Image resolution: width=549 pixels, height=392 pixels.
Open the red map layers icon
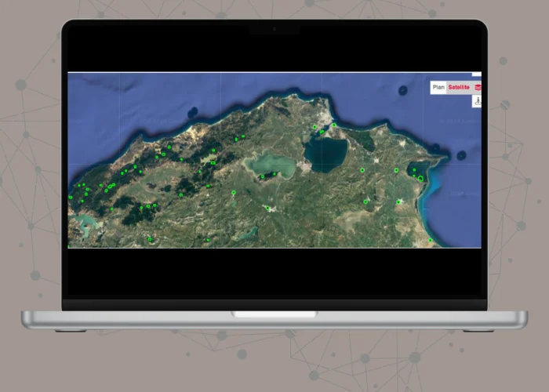click(478, 88)
